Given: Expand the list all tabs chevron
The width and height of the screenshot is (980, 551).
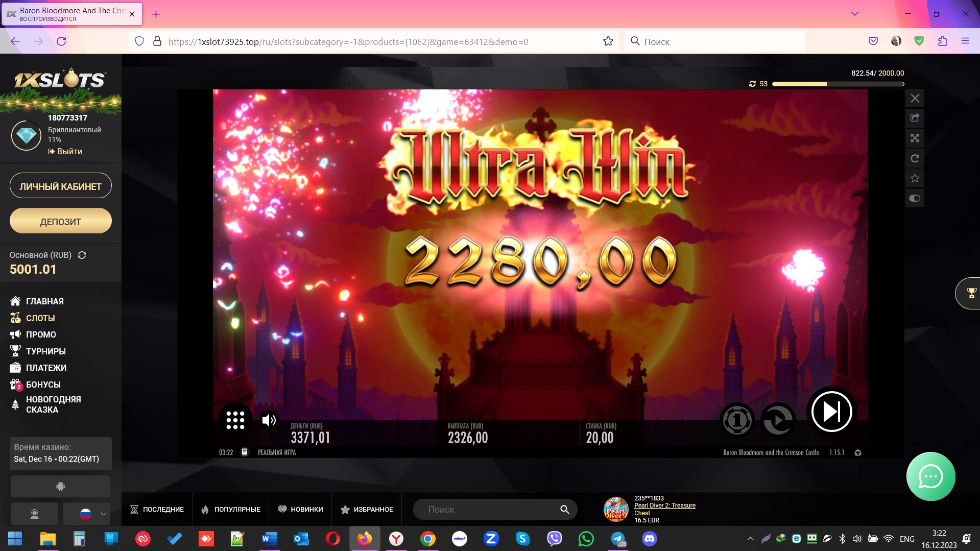Looking at the screenshot, I should pyautogui.click(x=854, y=14).
